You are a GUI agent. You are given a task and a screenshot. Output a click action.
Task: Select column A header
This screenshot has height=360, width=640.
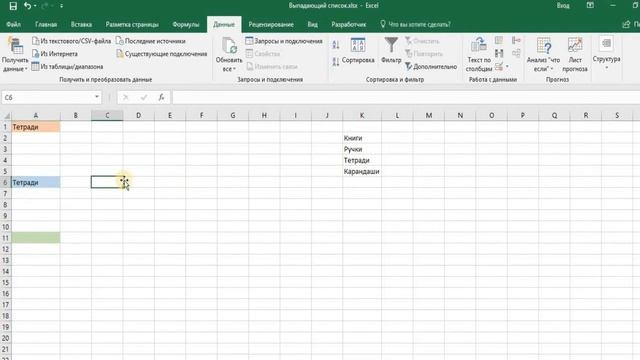(36, 116)
